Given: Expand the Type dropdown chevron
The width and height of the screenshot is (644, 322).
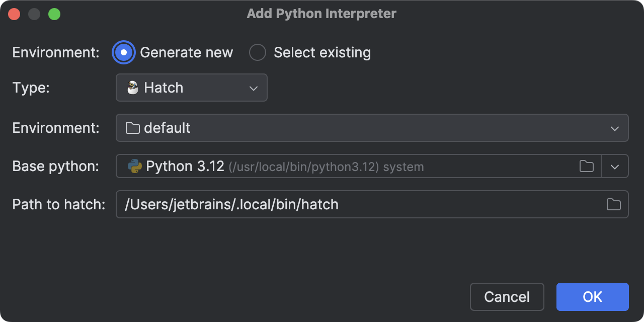Looking at the screenshot, I should click(254, 88).
